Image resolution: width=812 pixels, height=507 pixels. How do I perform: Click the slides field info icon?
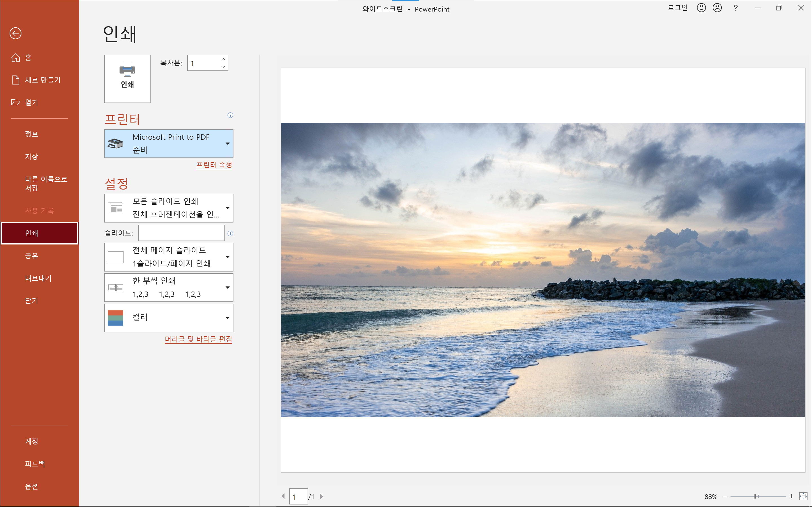coord(230,234)
